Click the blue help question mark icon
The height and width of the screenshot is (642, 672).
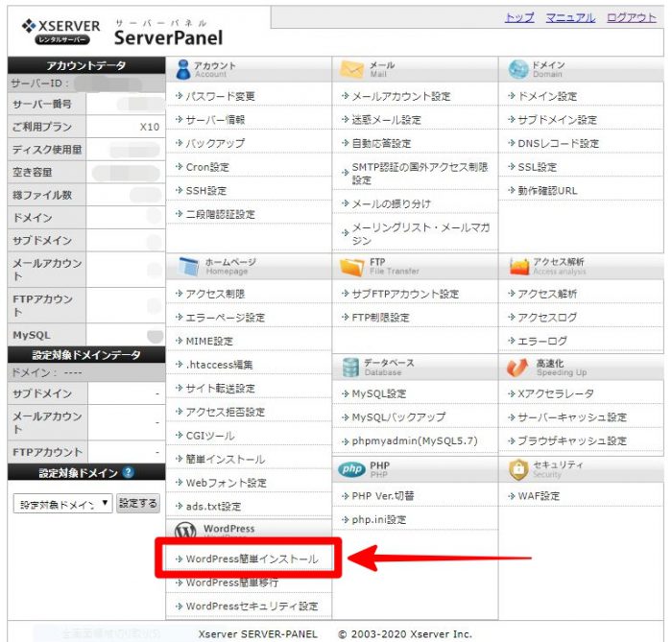tap(128, 472)
